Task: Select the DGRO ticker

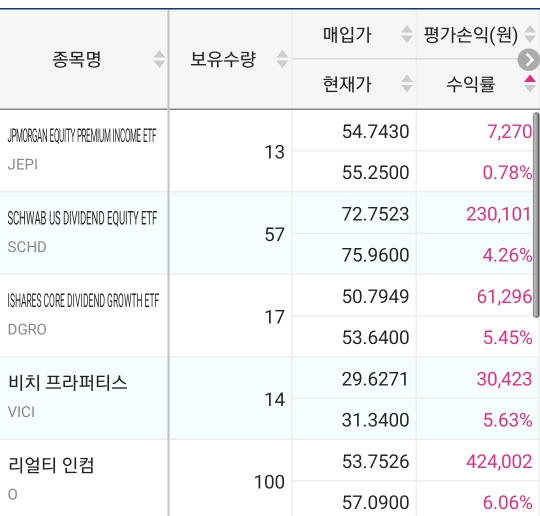Action: point(27,330)
